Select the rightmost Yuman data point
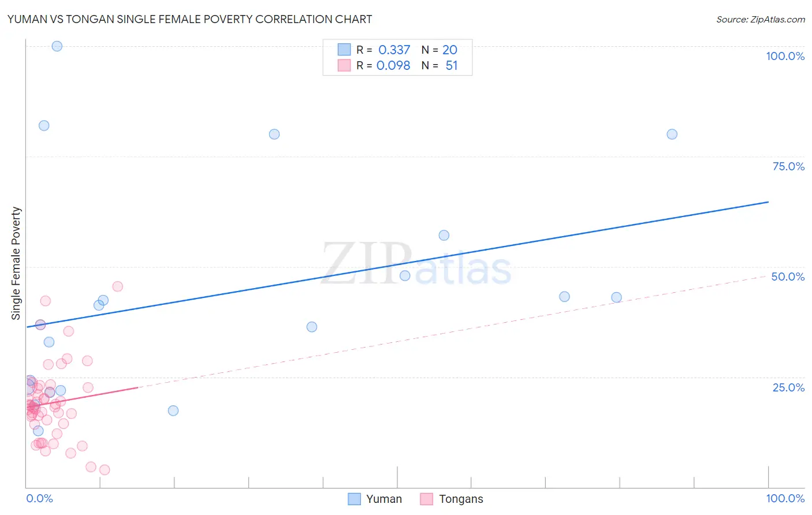 [x=672, y=135]
